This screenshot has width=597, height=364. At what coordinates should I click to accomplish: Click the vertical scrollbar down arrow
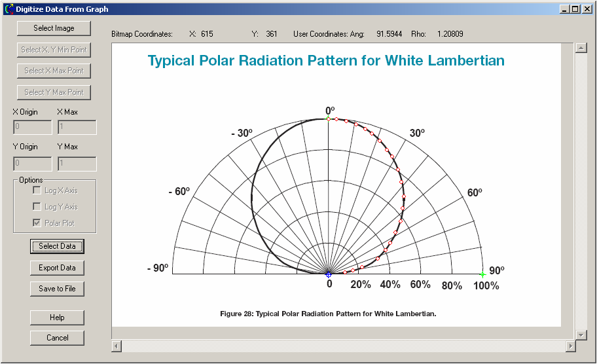(x=580, y=335)
